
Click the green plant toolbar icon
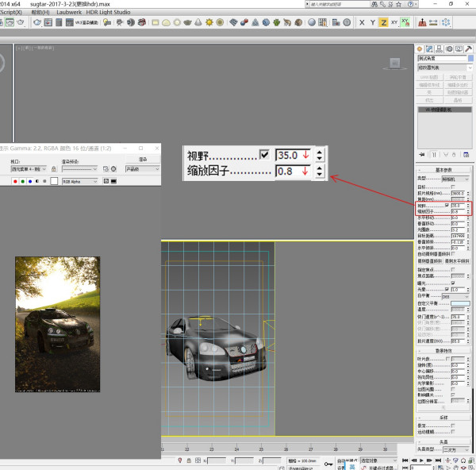tap(277, 22)
